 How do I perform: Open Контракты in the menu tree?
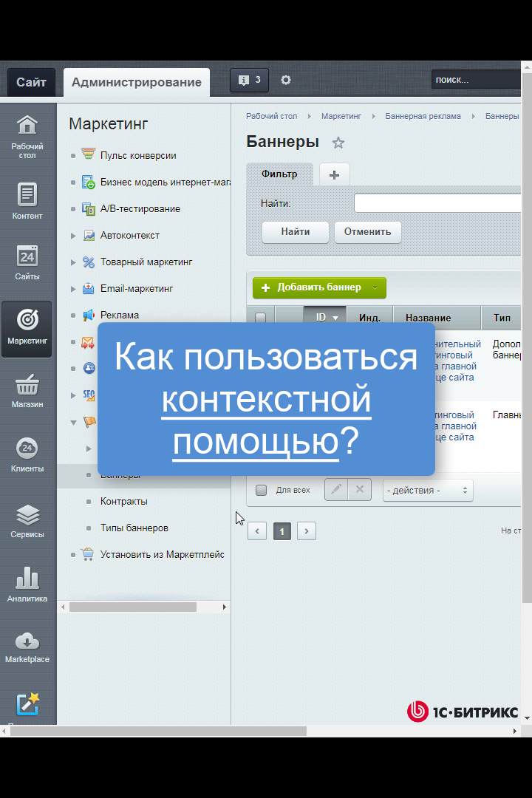123,501
